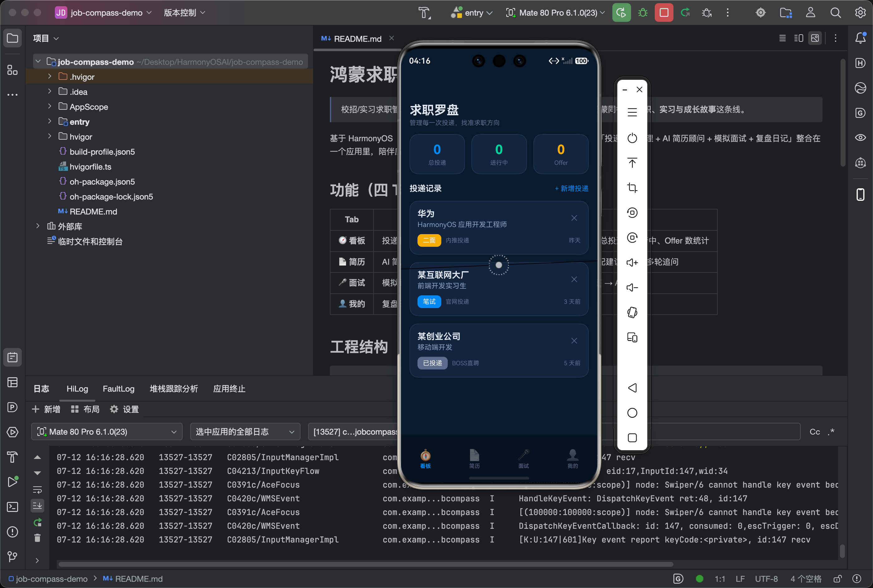
Task: Tap the emulator Back triangle button
Action: (x=632, y=388)
